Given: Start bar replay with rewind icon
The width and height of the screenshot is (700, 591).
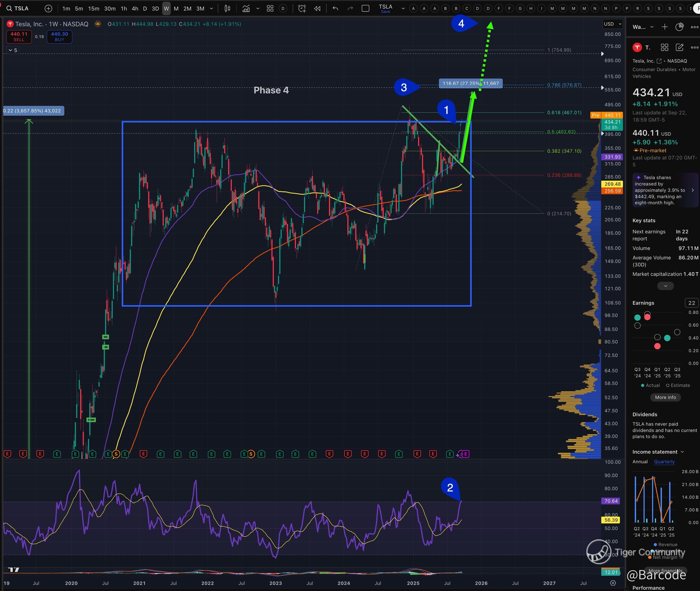Looking at the screenshot, I should pyautogui.click(x=317, y=8).
